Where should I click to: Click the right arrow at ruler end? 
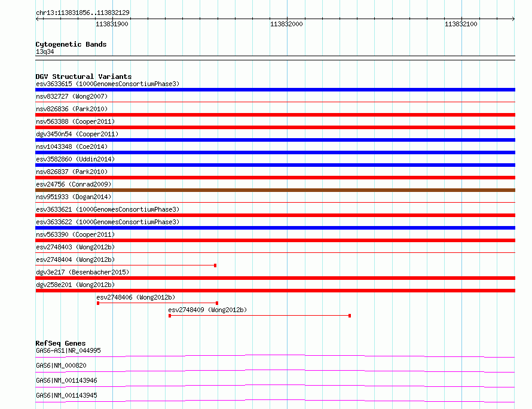point(513,19)
